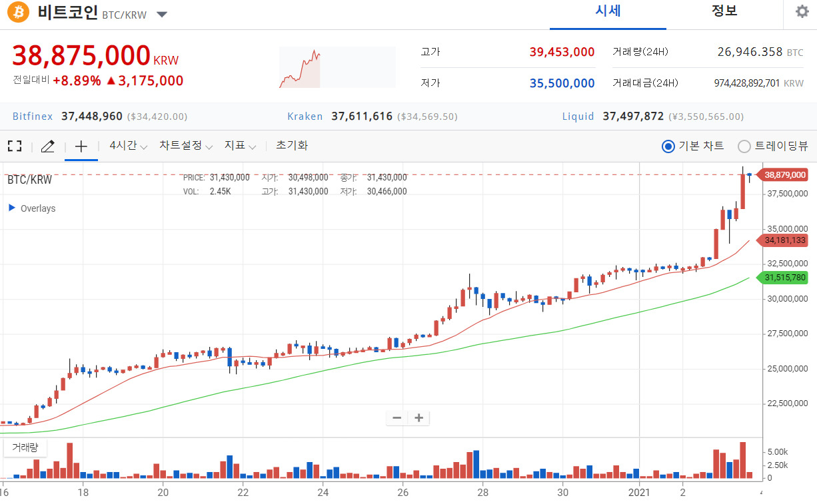Open the 4시간 timeframe dropdown
The height and width of the screenshot is (504, 817).
coord(127,145)
